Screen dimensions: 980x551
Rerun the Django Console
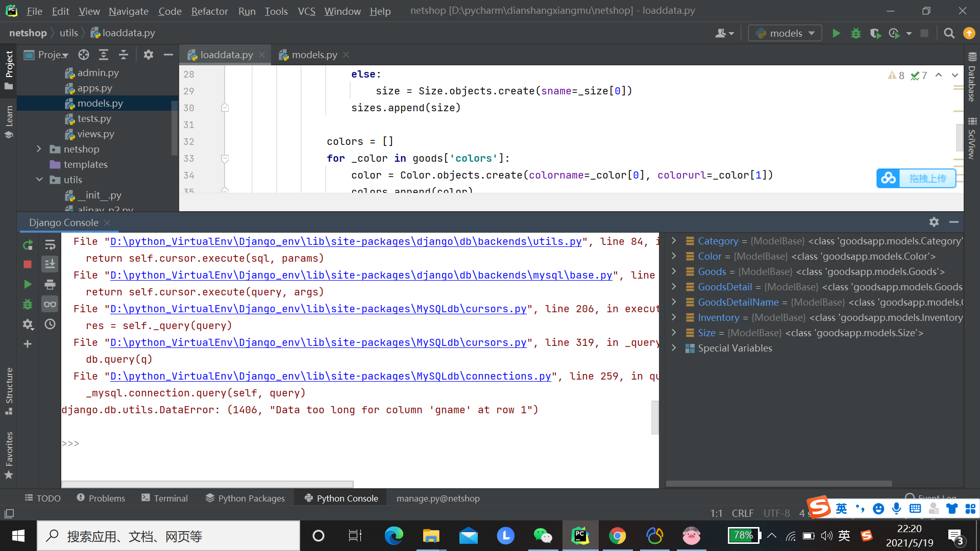(28, 245)
